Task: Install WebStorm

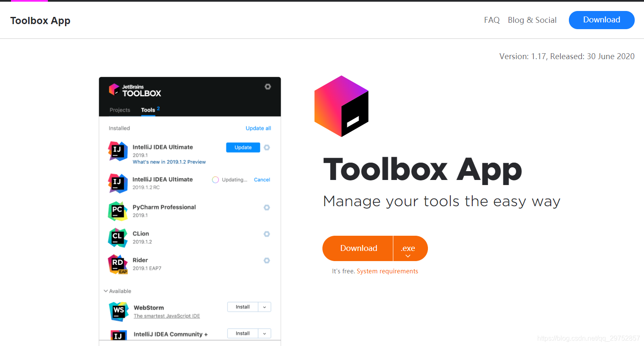Action: (243, 307)
